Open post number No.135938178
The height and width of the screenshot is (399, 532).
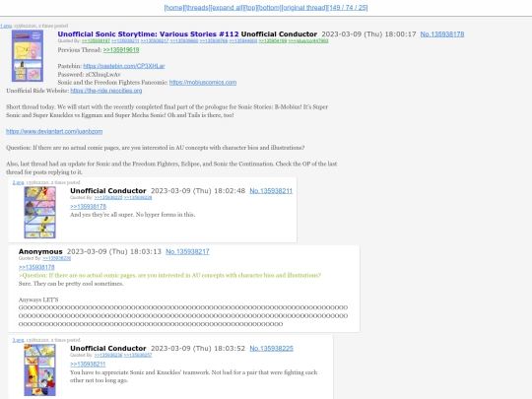(x=442, y=34)
